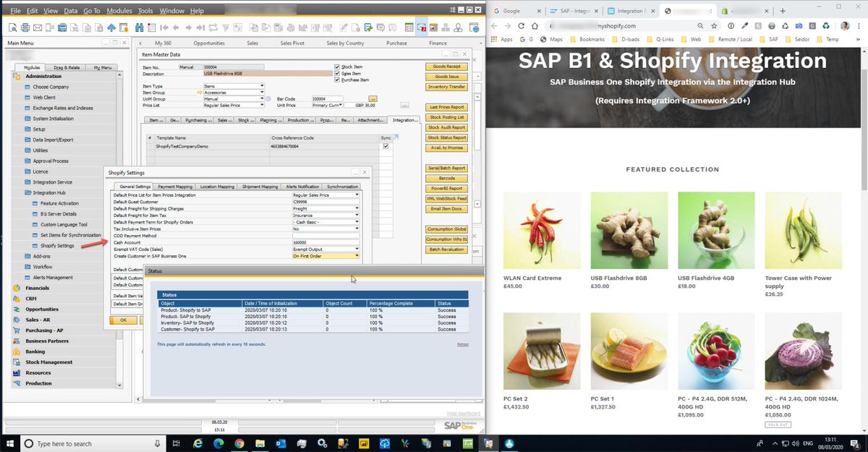Open the WLAN Card Extreme product image

point(542,231)
